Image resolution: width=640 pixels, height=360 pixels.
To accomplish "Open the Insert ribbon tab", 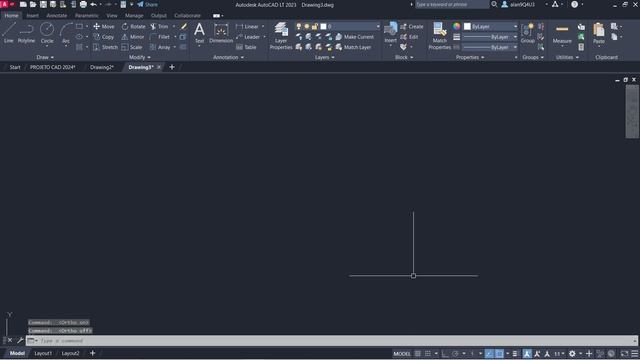I will (x=32, y=16).
